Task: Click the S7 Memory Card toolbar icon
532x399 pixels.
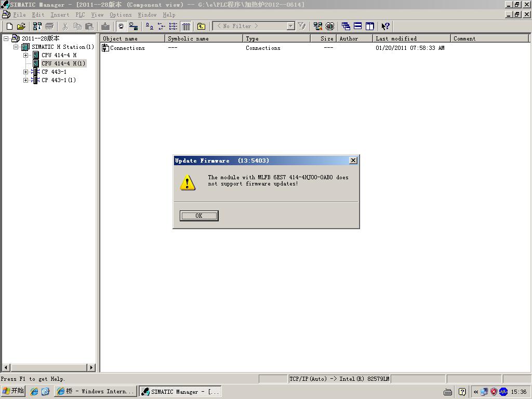Action: click(49, 26)
